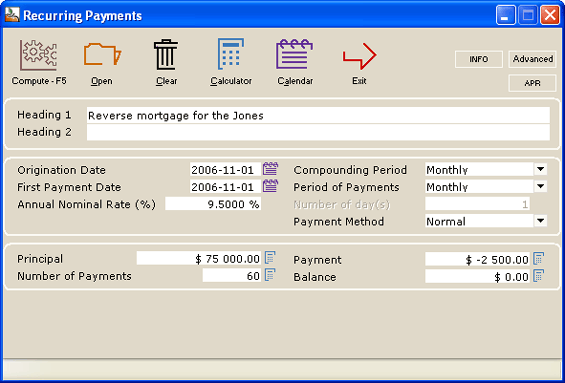565x383 pixels.
Task: Click the Calendar label text
Action: coord(295,81)
